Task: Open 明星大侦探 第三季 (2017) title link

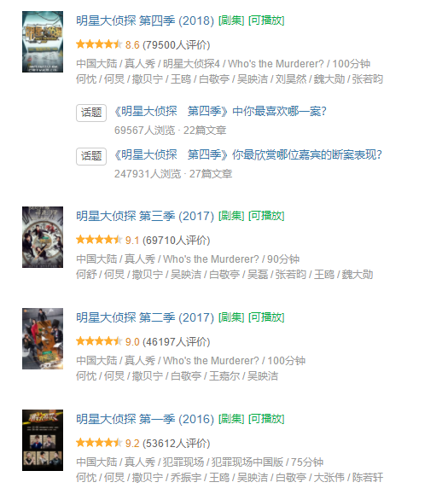Action: tap(145, 216)
